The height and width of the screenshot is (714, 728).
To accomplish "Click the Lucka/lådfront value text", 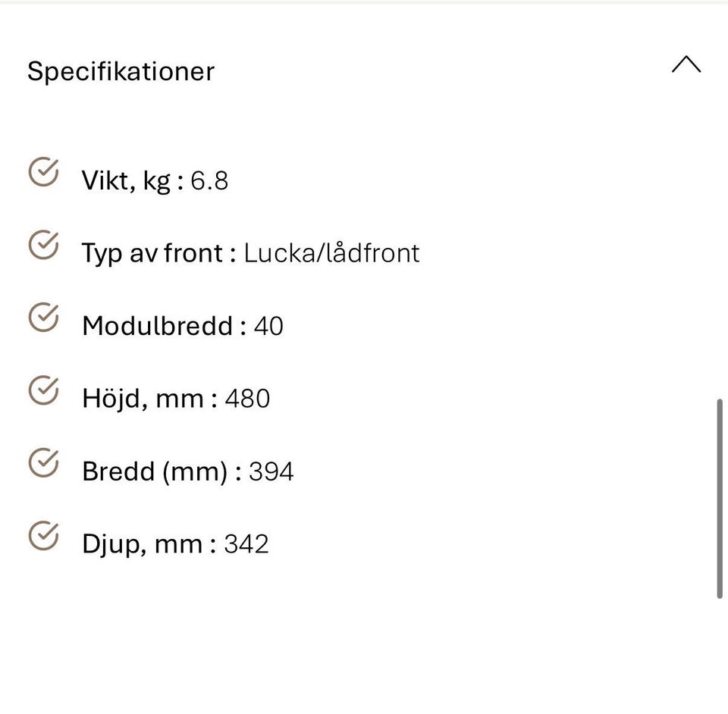I will coord(331,253).
